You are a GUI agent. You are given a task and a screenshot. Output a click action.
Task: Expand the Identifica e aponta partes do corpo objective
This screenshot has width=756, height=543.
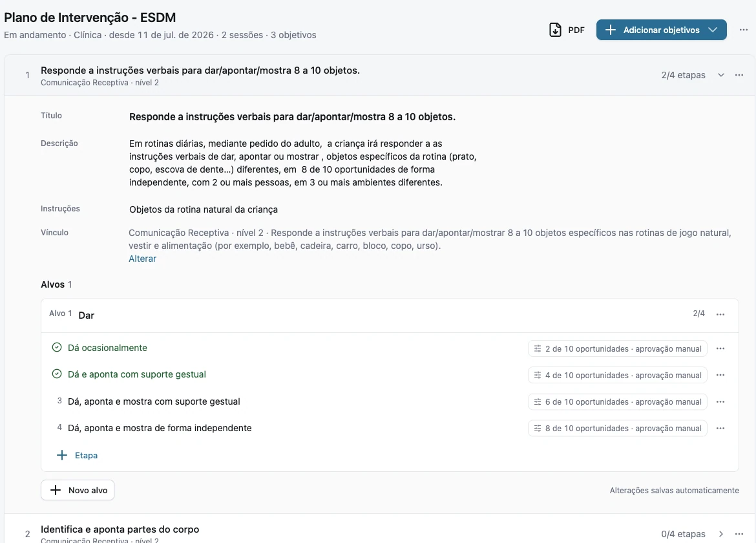721,534
